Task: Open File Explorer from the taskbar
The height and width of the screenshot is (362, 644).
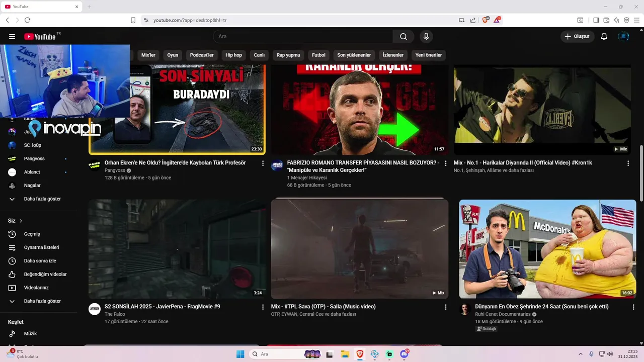Action: [x=345, y=354]
